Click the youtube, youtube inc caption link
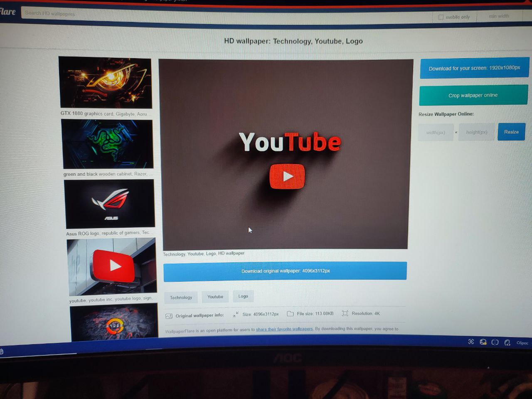The width and height of the screenshot is (532, 399). pyautogui.click(x=113, y=299)
